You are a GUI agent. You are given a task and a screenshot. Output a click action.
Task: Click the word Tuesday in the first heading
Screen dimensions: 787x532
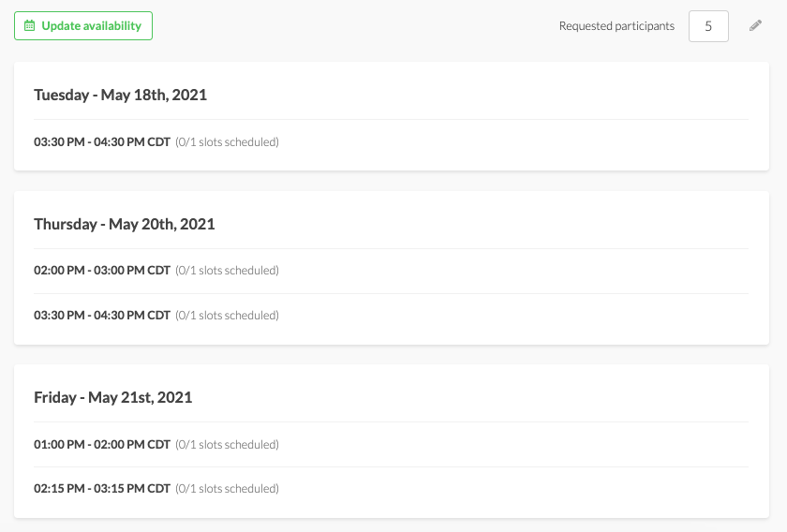click(61, 95)
